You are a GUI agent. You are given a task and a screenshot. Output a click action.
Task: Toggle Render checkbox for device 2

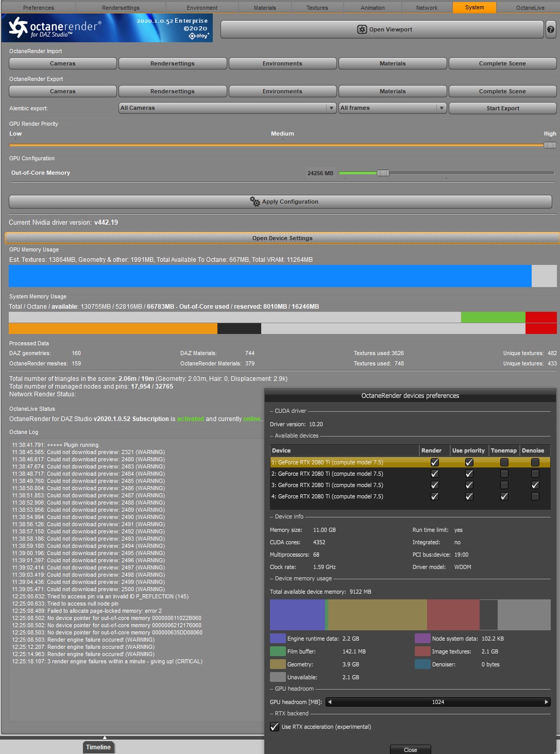click(x=435, y=474)
